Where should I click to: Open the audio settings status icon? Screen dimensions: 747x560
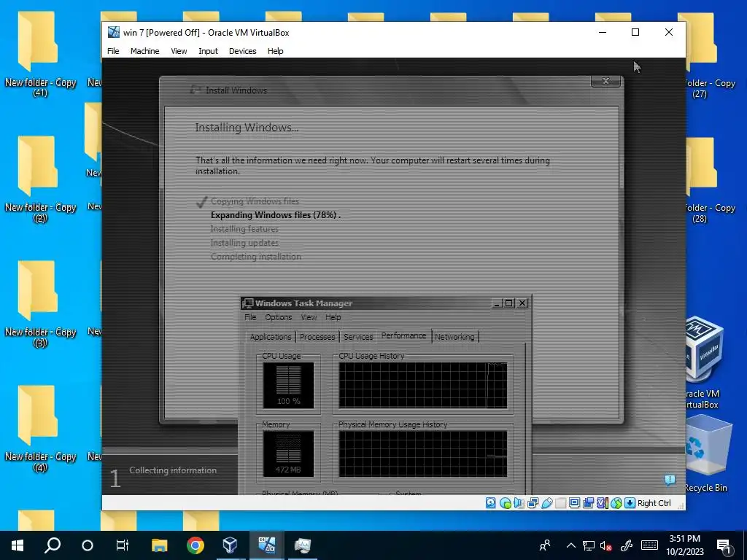tap(519, 503)
